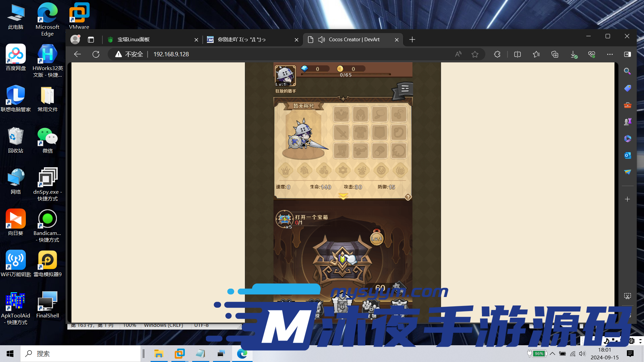644x362 pixels.
Task: Click the chest Lv.1 level badge
Action: [377, 239]
